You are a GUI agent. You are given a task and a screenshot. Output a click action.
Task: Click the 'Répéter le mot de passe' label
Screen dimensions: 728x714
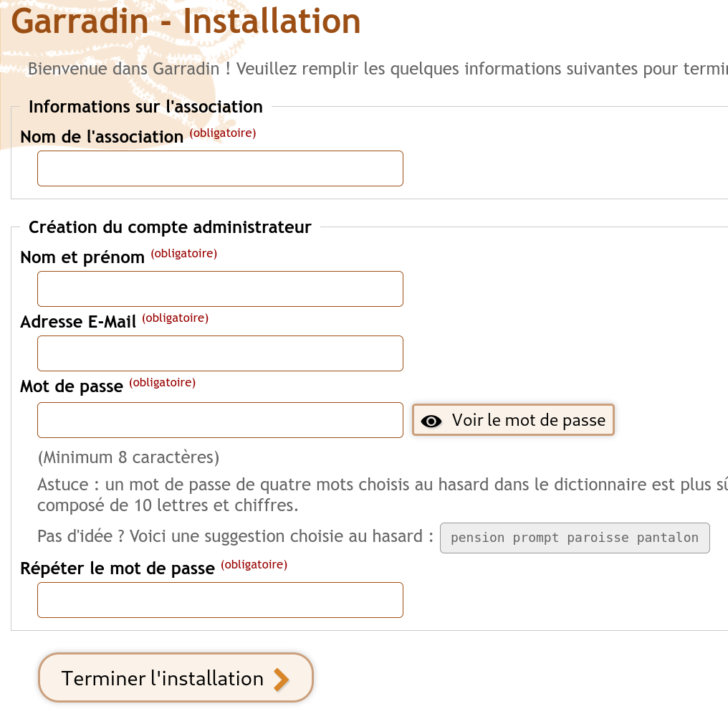(x=118, y=568)
